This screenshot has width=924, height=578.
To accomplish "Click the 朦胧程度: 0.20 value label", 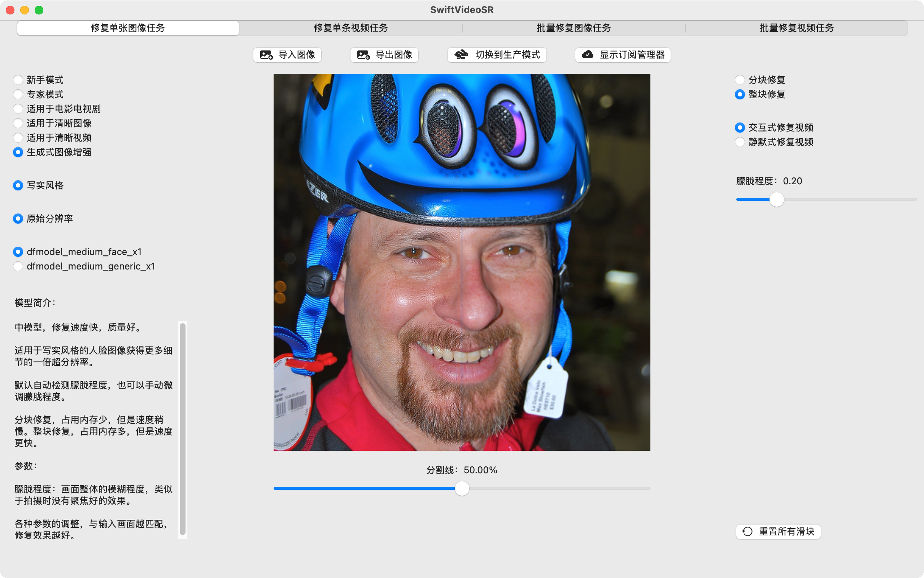I will pos(769,181).
